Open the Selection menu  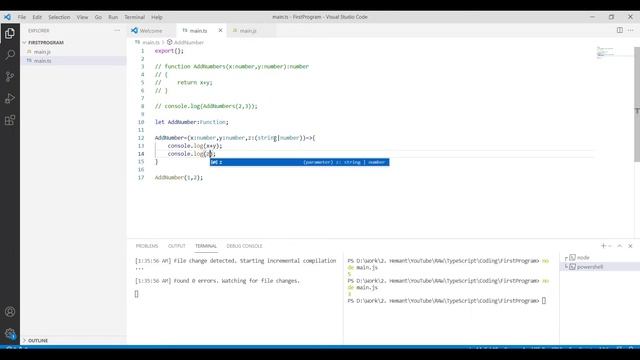click(59, 17)
